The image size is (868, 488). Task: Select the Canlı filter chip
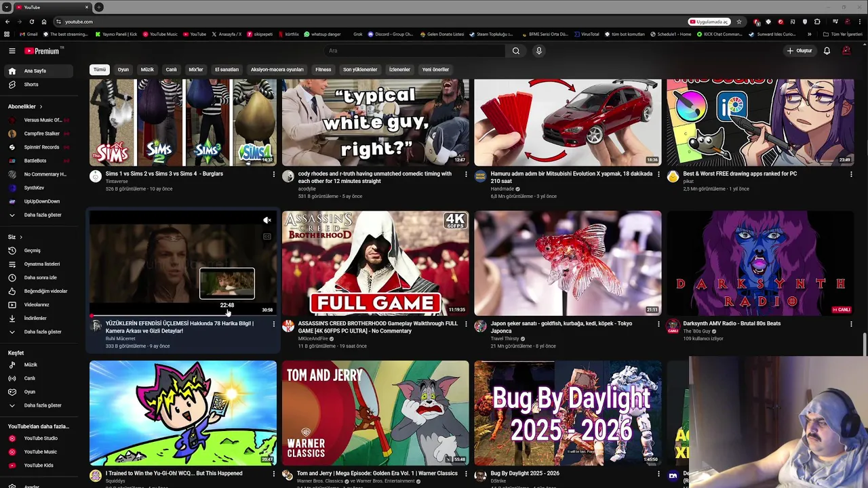click(x=172, y=69)
